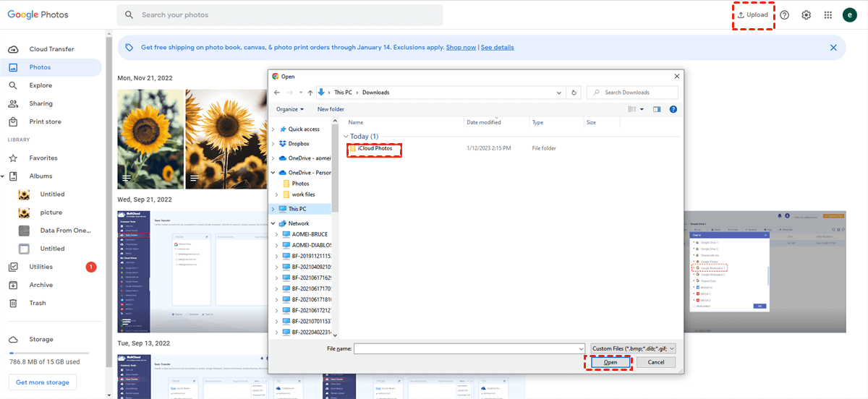Expand 'OneDrive - aomei' tree node

pyautogui.click(x=273, y=158)
